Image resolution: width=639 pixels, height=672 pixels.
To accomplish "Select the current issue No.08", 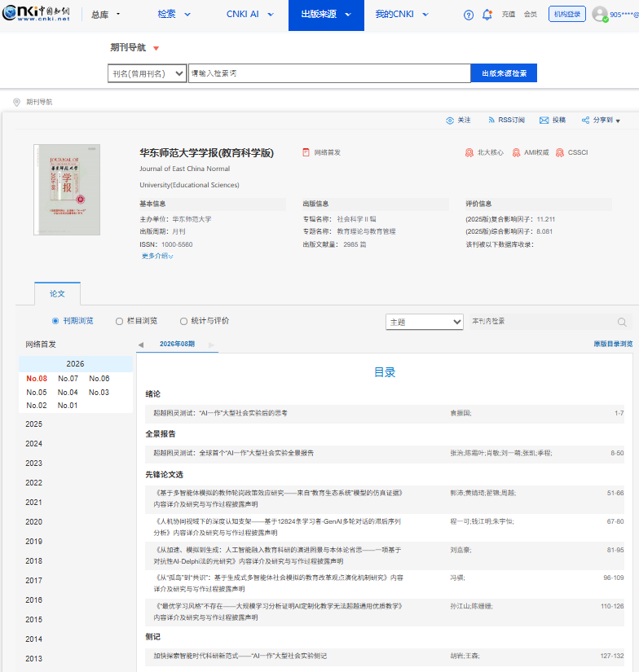I will (37, 379).
